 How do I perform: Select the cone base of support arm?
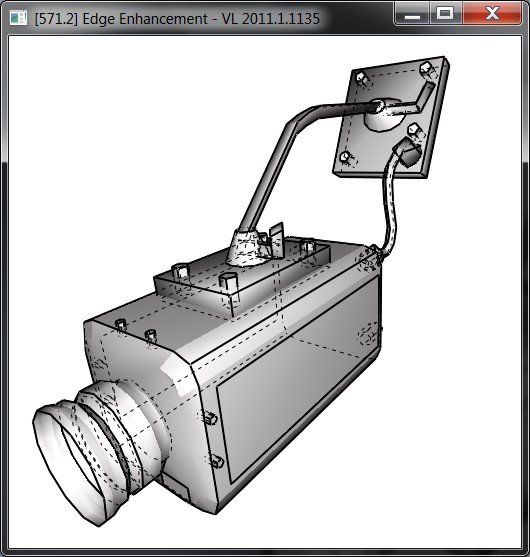coord(247,248)
